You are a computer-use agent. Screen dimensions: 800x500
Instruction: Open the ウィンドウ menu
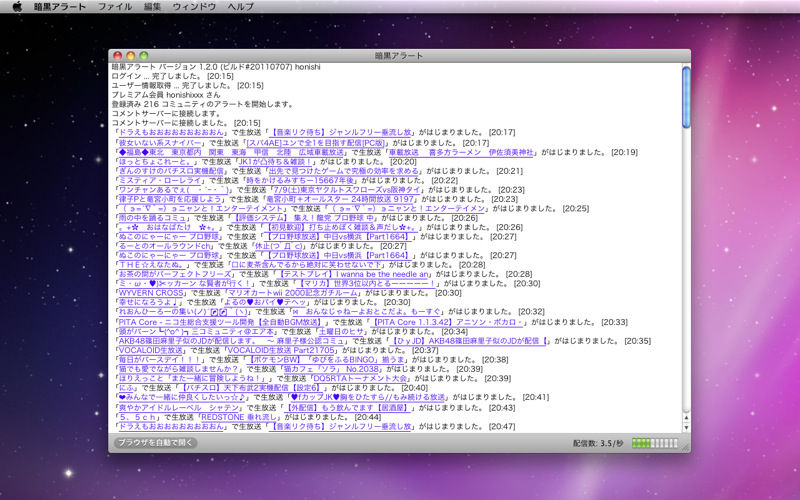pos(194,7)
